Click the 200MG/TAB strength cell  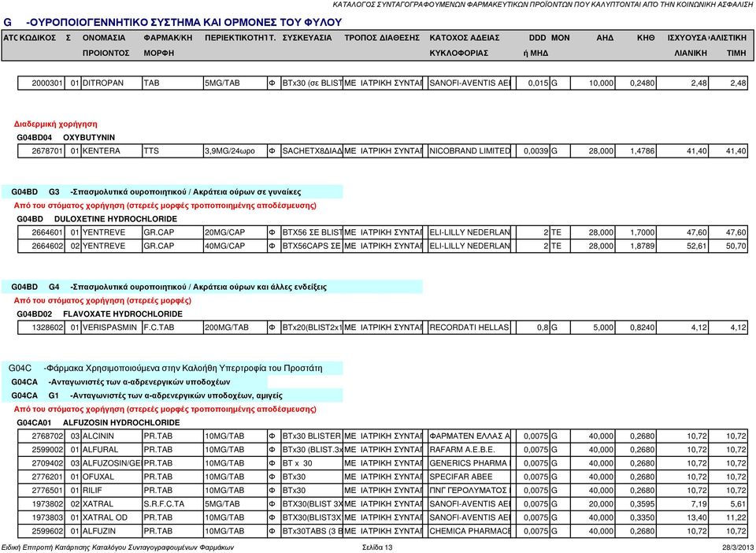point(235,328)
